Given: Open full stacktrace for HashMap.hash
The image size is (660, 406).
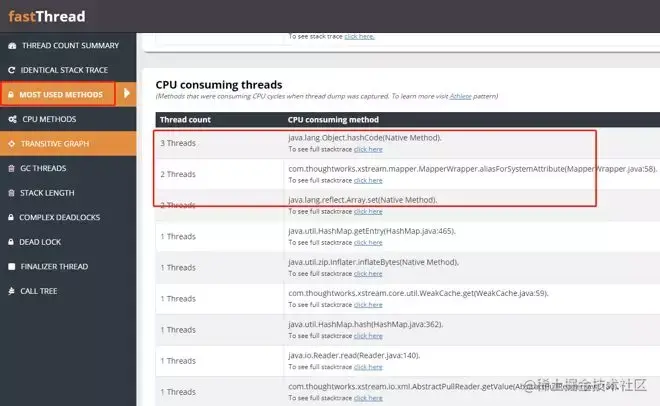Looking at the screenshot, I should (368, 336).
